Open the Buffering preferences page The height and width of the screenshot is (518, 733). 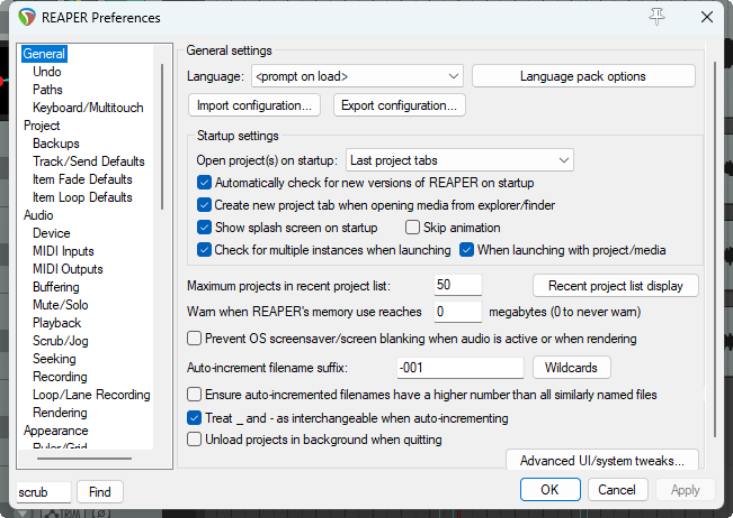point(56,287)
